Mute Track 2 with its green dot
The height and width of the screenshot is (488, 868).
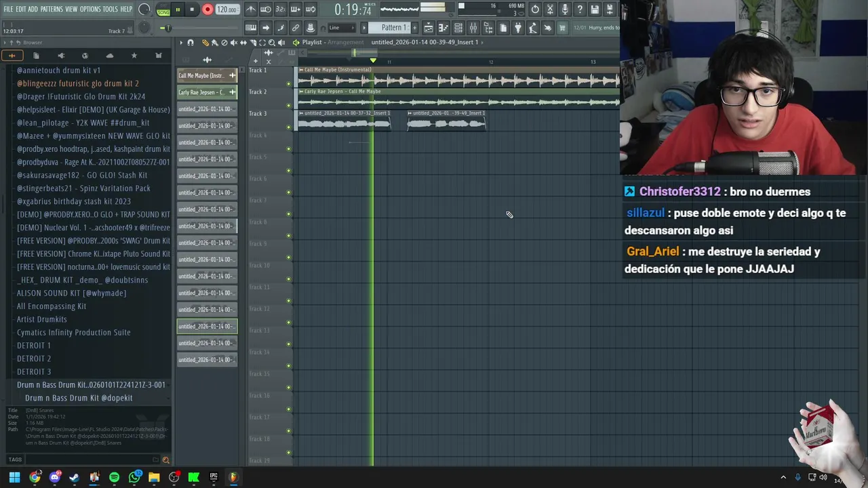coord(289,105)
